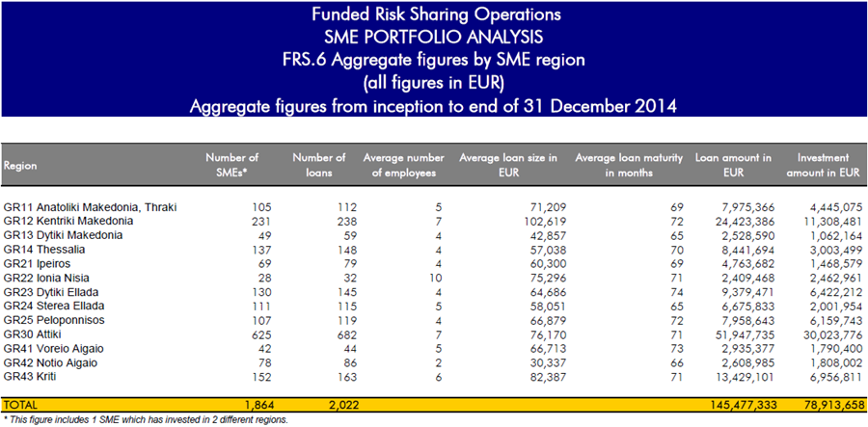Select Attiki investment amount 30,023,776
The height and width of the screenshot is (427, 868).
coord(833,334)
